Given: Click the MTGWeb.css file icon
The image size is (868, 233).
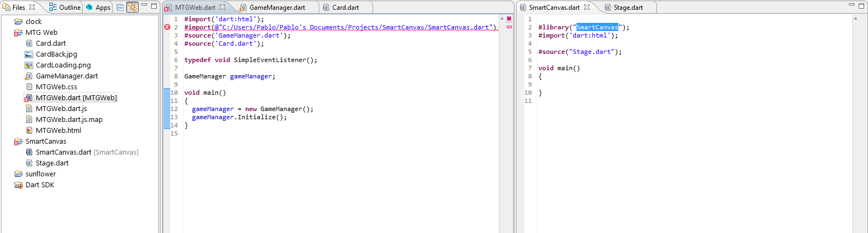Looking at the screenshot, I should pos(29,87).
